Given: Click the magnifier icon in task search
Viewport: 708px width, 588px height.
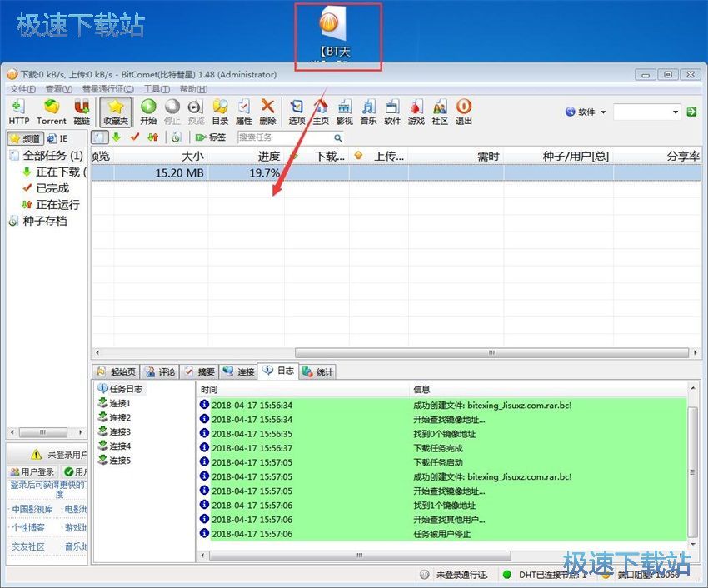Looking at the screenshot, I should point(338,137).
